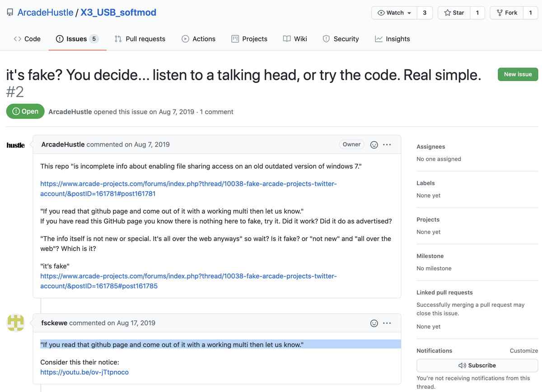Fork this repository
The image size is (542, 392).
pyautogui.click(x=507, y=13)
